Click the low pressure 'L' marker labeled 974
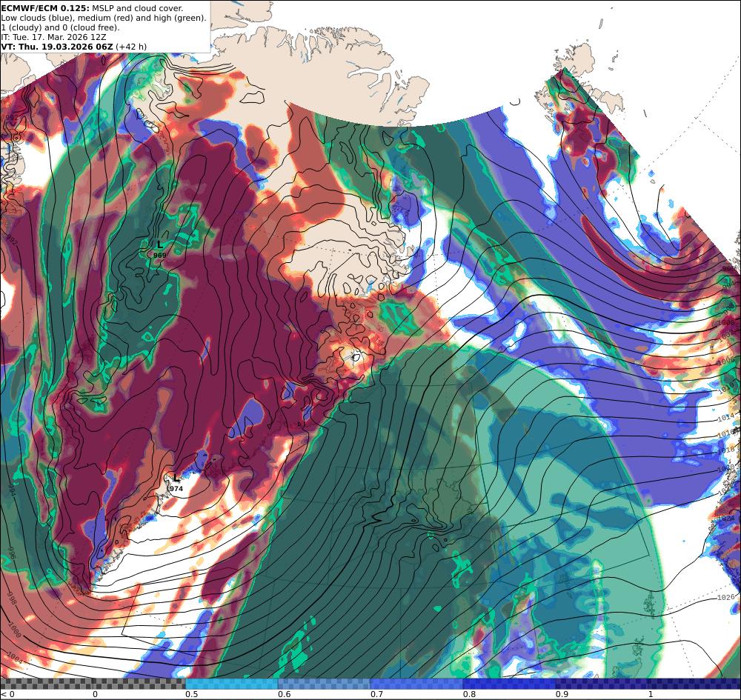Screen dimensions: 741x700 tap(176, 479)
